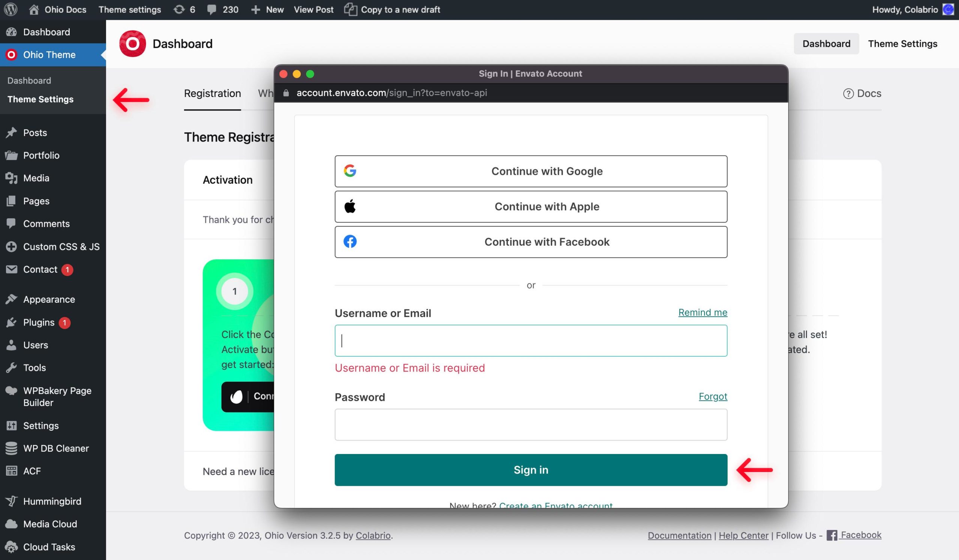Click the WordPress logo in admin bar
This screenshot has width=959, height=560.
pyautogui.click(x=10, y=9)
